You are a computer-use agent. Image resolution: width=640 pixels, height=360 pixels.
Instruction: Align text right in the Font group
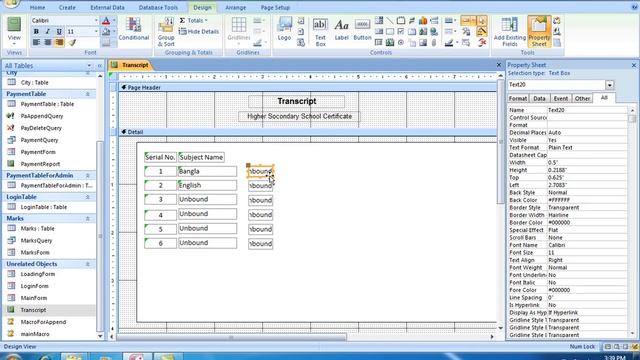59,42
